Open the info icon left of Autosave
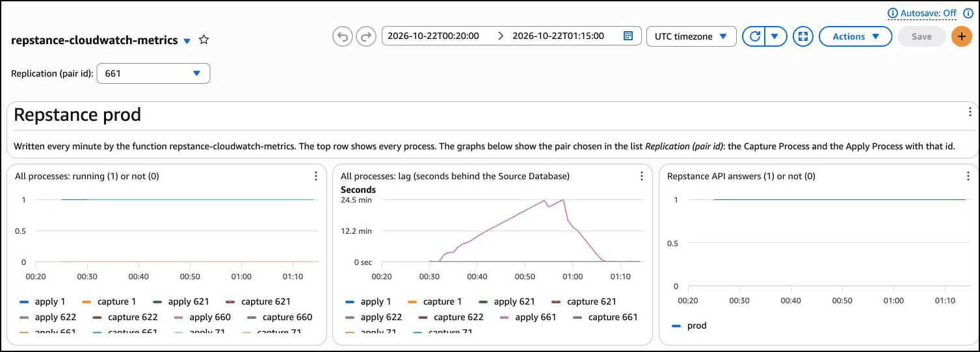The height and width of the screenshot is (352, 980). [893, 13]
